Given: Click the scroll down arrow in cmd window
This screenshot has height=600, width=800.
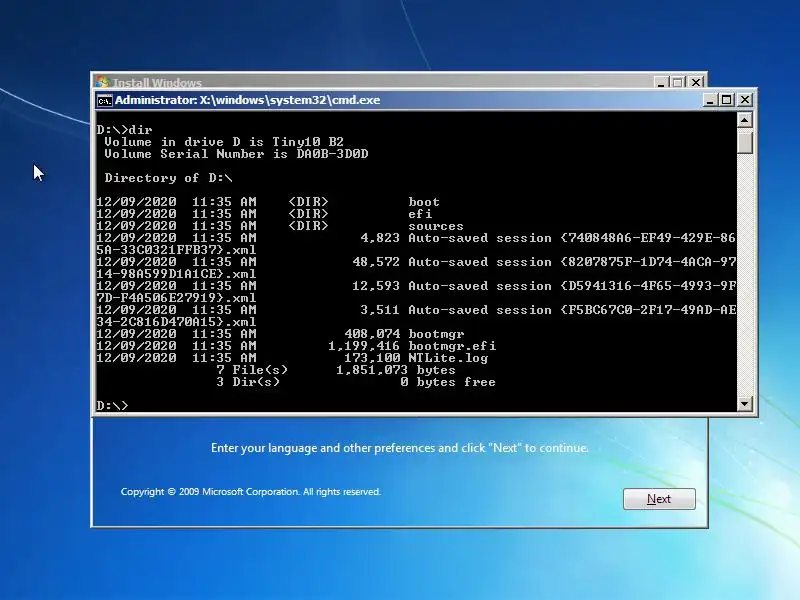Looking at the screenshot, I should 744,404.
